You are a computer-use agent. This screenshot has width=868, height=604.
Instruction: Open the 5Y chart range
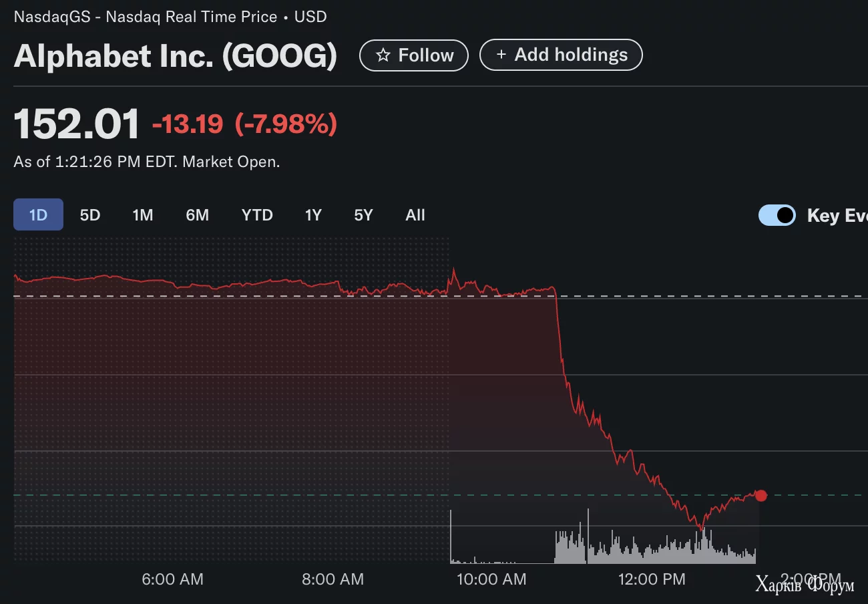pos(363,215)
